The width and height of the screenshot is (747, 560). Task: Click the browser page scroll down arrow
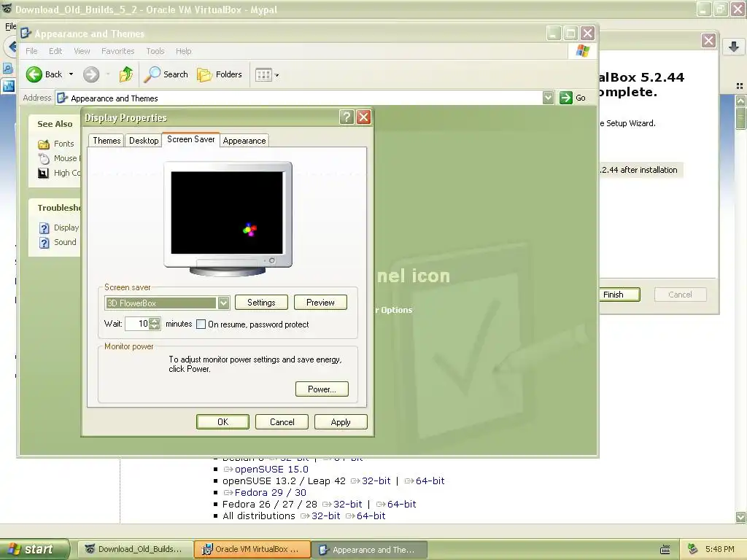tap(740, 517)
